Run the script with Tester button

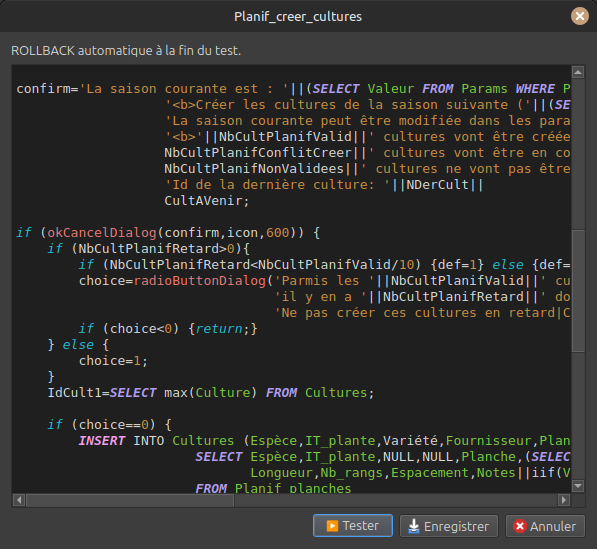(353, 526)
